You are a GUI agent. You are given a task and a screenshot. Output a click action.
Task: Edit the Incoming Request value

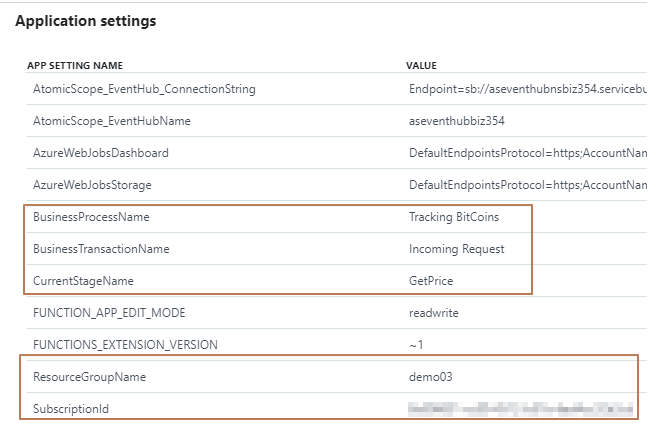[x=456, y=249]
